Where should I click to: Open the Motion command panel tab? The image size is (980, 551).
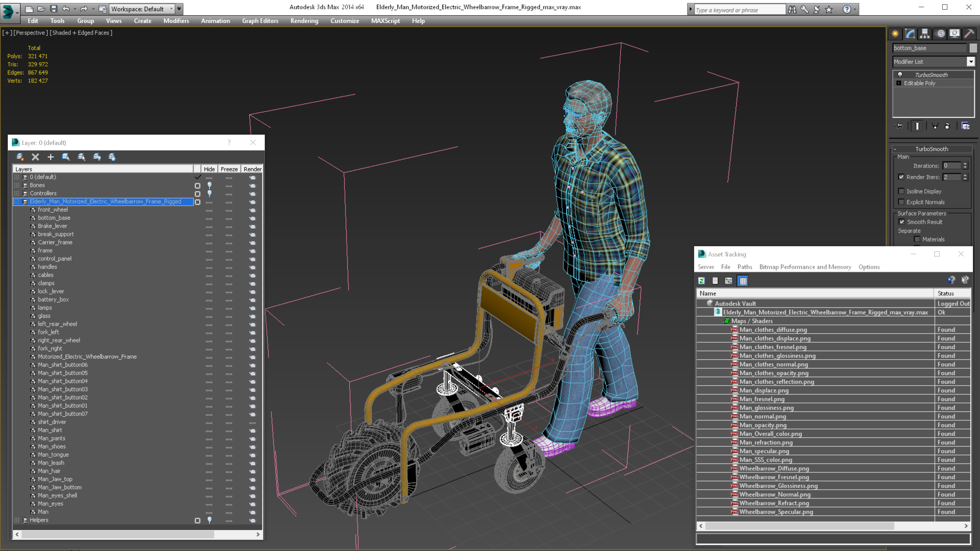(x=940, y=34)
